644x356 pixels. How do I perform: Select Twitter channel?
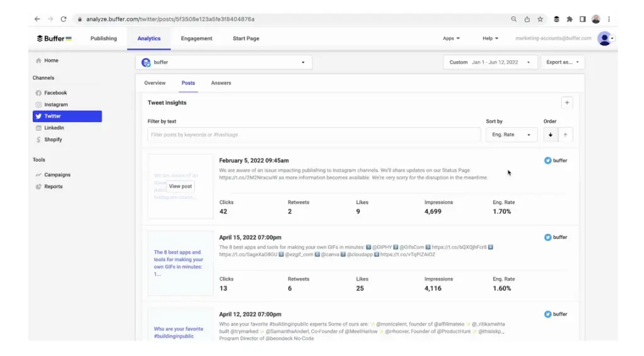(x=67, y=116)
